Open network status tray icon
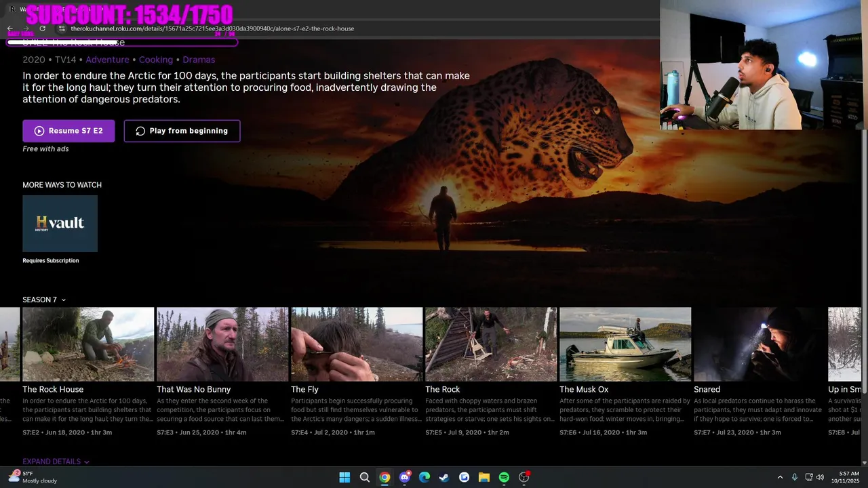 click(x=810, y=477)
